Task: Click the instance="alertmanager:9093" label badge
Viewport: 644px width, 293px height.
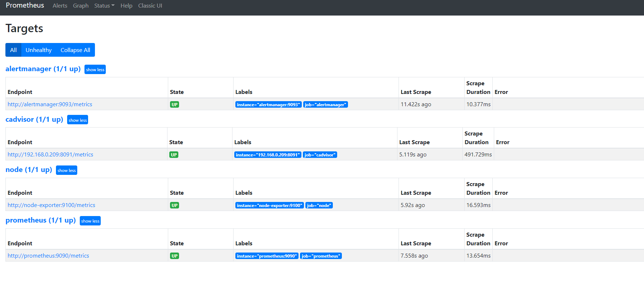Action: click(x=268, y=104)
